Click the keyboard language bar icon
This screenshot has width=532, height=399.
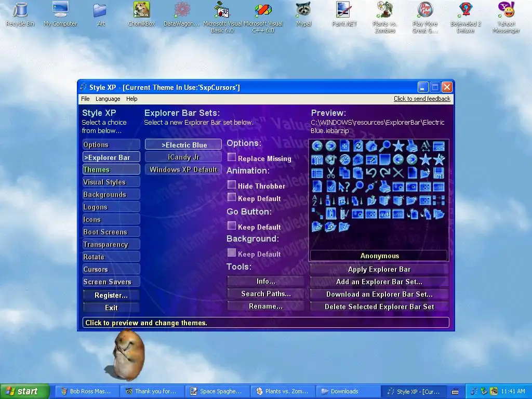click(x=455, y=392)
